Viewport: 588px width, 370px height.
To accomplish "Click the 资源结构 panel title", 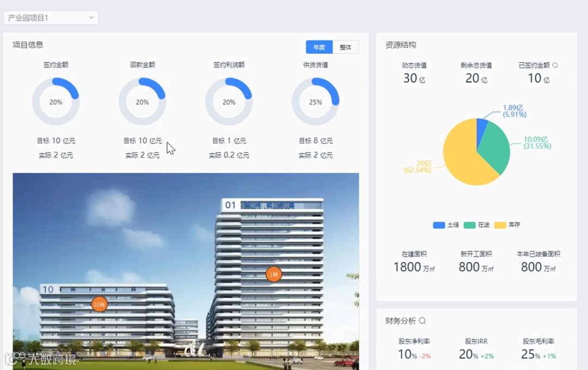I will tap(401, 45).
